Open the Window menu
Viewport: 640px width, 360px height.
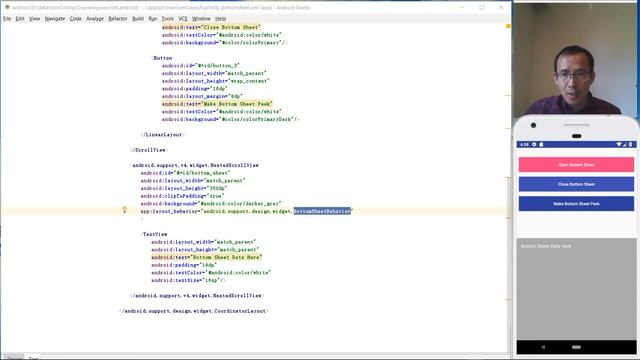(201, 19)
